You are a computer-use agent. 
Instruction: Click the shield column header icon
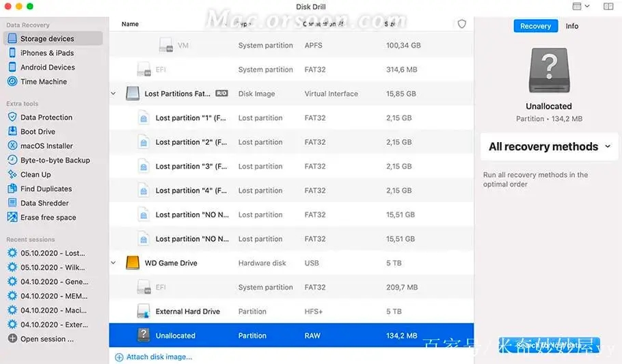pos(462,24)
